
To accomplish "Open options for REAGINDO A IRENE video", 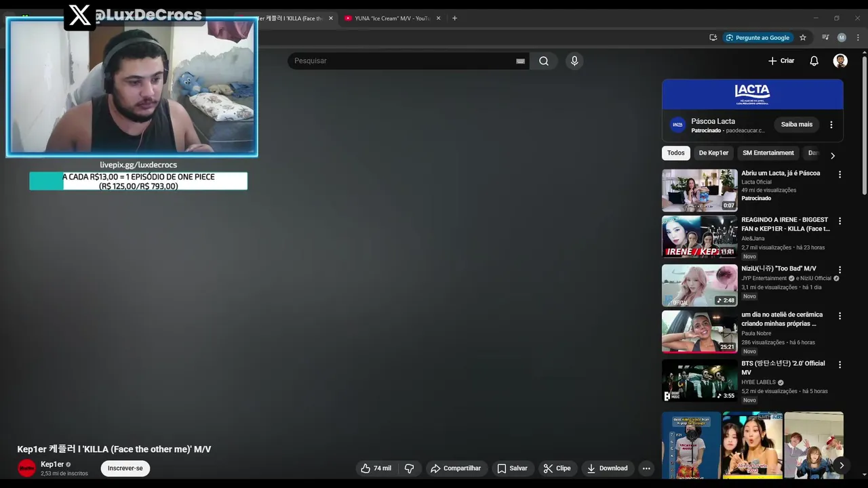I will pos(840,221).
